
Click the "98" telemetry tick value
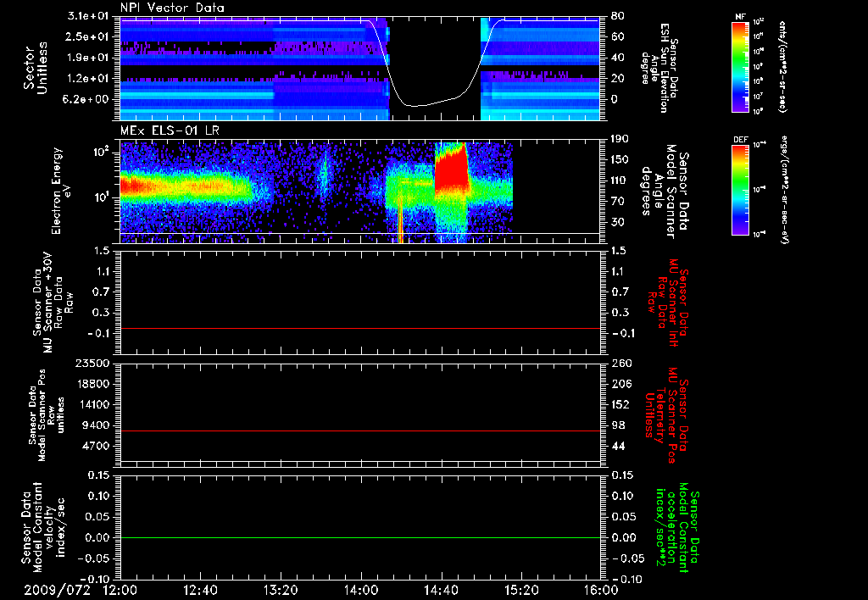tap(618, 425)
